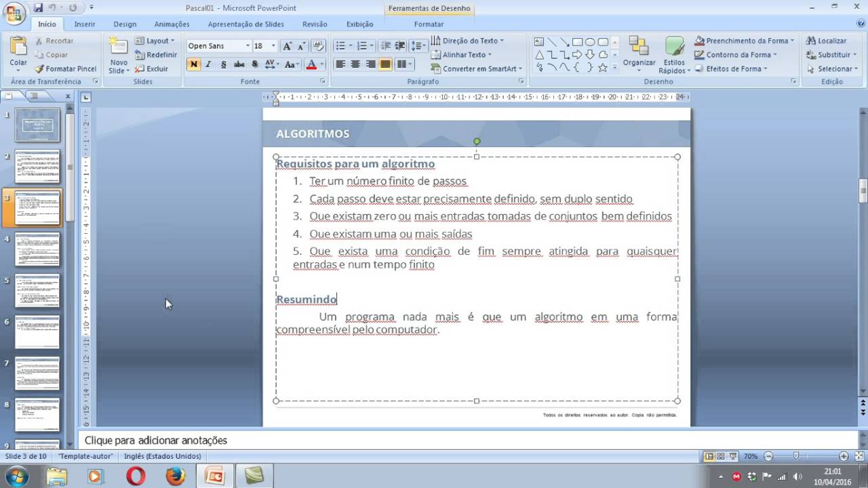Click Excluir to delete slide

point(151,68)
